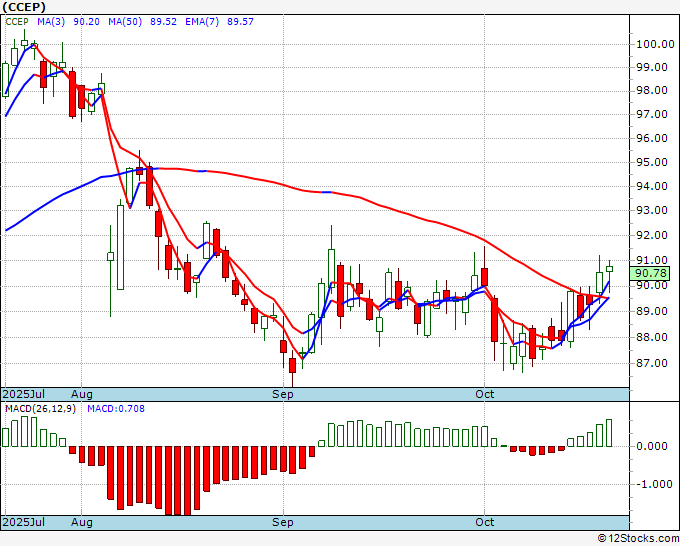This screenshot has width=680, height=546.
Task: Click the MACD(26,12,9) indicator label
Action: tap(40, 409)
